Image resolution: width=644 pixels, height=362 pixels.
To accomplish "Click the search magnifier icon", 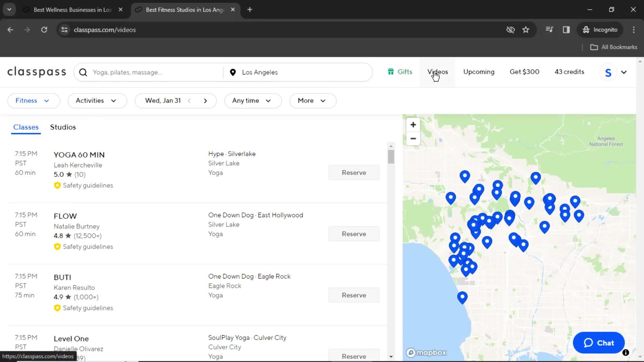I will click(x=83, y=72).
